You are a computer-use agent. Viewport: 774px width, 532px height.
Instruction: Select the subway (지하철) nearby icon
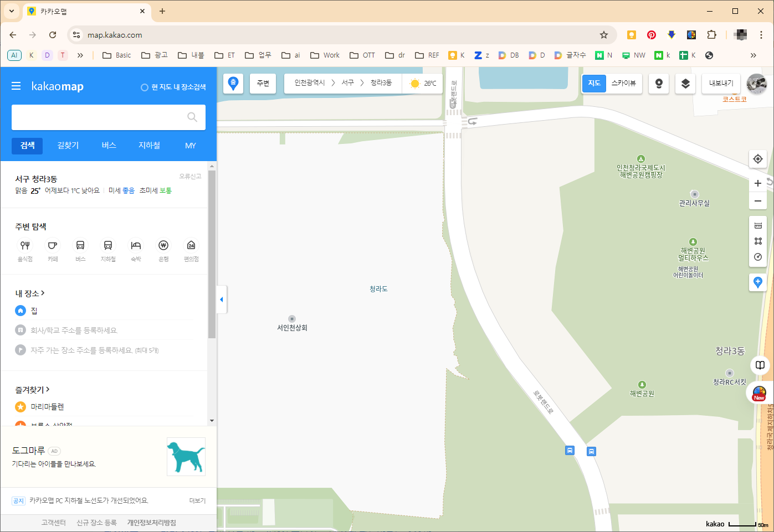point(108,245)
